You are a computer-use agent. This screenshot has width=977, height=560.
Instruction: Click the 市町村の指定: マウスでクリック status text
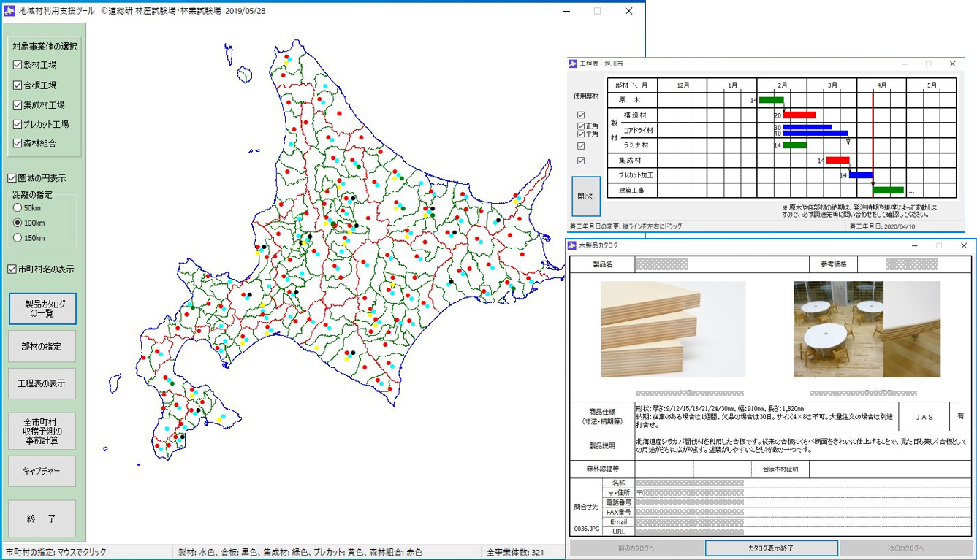pyautogui.click(x=56, y=553)
